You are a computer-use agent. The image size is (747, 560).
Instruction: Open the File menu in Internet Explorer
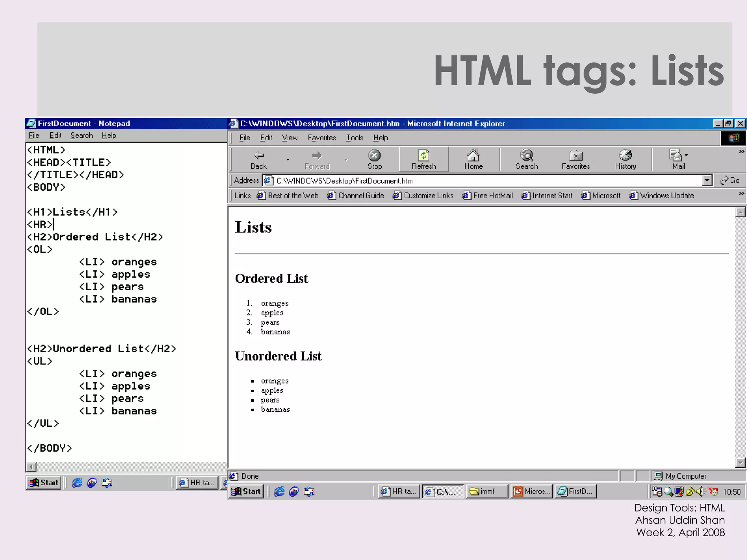pyautogui.click(x=245, y=138)
